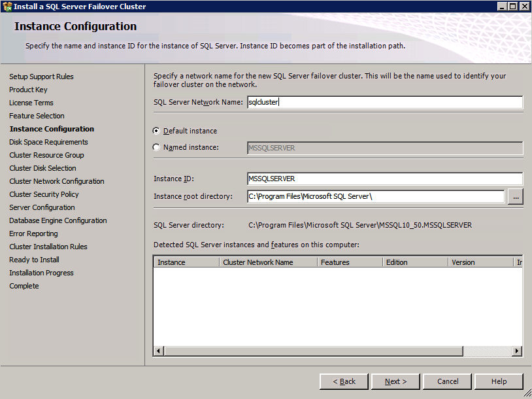Click the Cluster Network Configuration step
The width and height of the screenshot is (532, 399).
tap(57, 181)
